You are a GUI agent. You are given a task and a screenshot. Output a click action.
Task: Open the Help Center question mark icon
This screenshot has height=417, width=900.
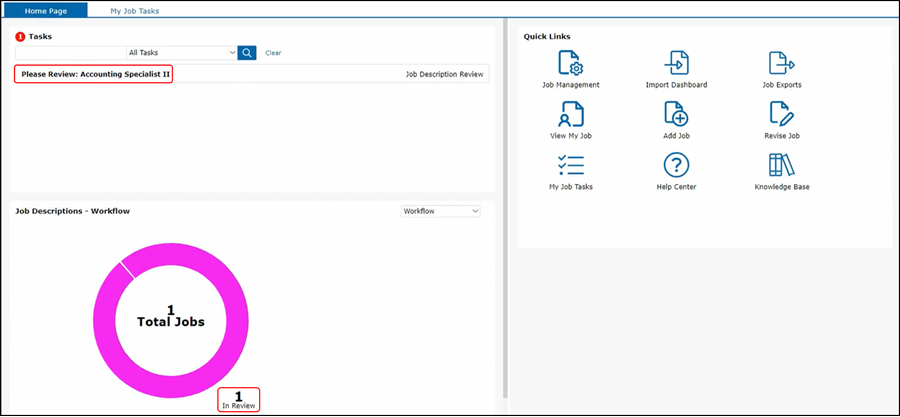pos(676,165)
